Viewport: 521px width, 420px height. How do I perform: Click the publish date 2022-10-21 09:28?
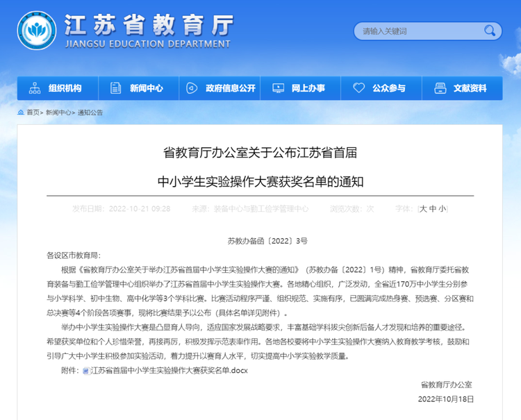pos(140,209)
